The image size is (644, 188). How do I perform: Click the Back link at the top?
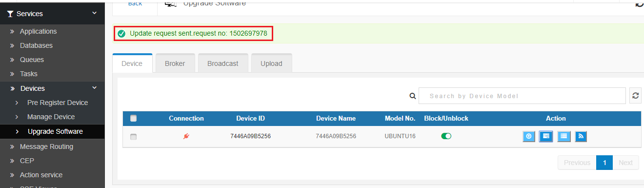[x=135, y=3]
